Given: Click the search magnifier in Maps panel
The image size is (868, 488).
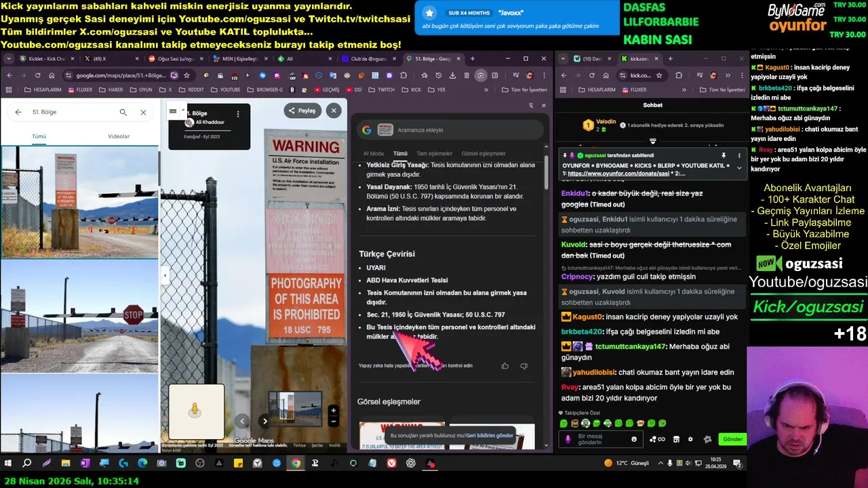Looking at the screenshot, I should point(123,112).
